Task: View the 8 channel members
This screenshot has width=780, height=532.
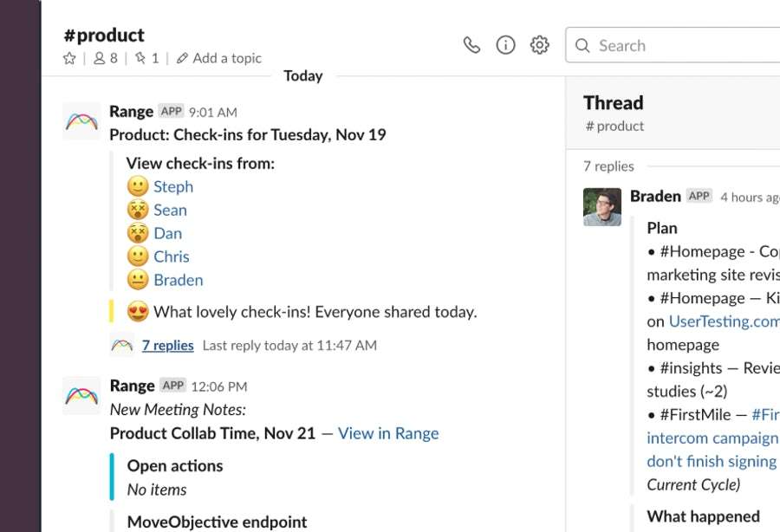Action: [106, 59]
